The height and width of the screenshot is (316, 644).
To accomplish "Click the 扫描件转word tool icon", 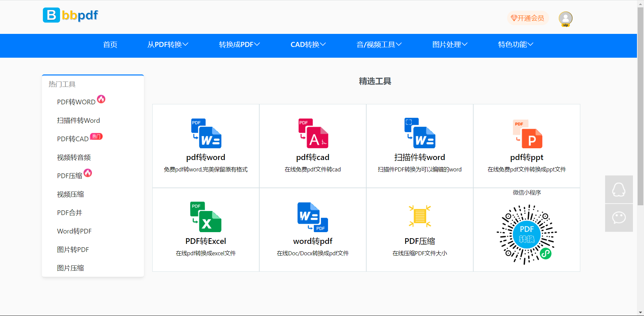I will coord(420,133).
